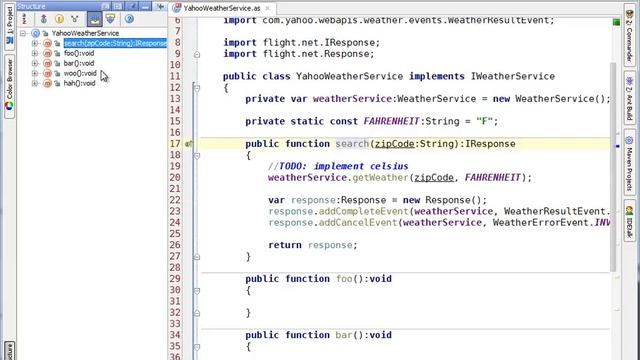Click second window-mode icon in Structure header

click(x=118, y=6)
